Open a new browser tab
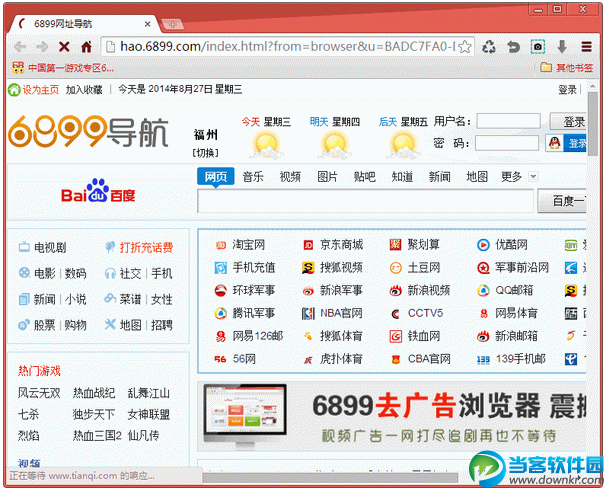Screen dimensions: 605x494 [172, 24]
